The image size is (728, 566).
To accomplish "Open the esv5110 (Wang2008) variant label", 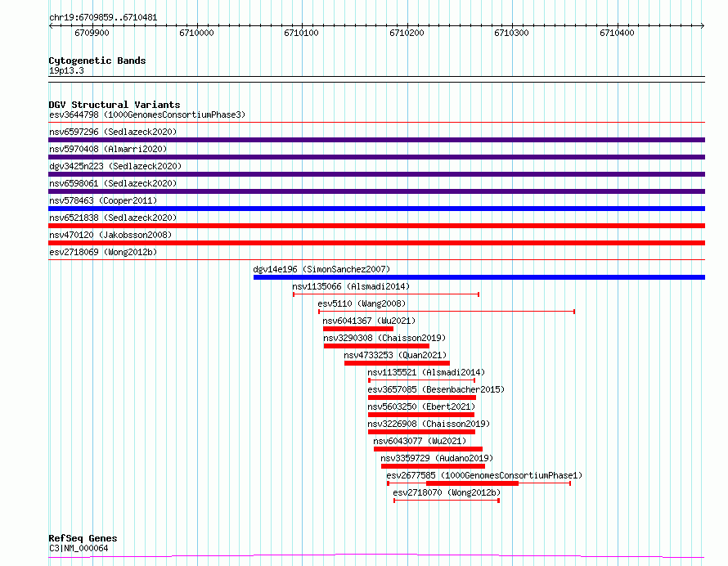I will (362, 303).
